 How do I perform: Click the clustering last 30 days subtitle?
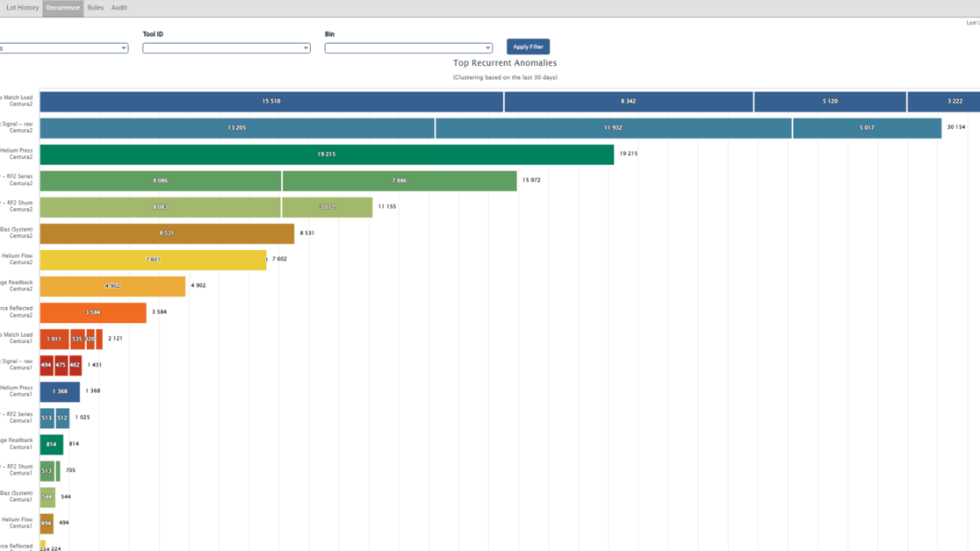[505, 77]
